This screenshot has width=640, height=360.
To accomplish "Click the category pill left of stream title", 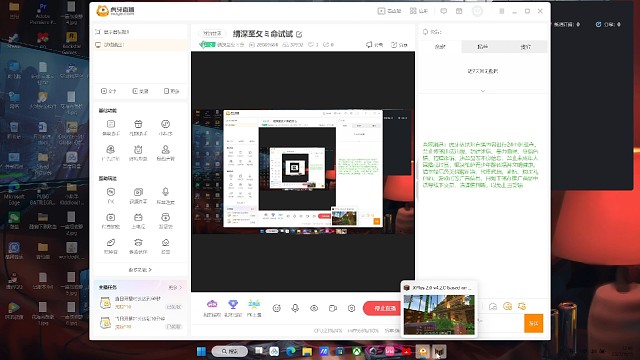I will (x=212, y=33).
